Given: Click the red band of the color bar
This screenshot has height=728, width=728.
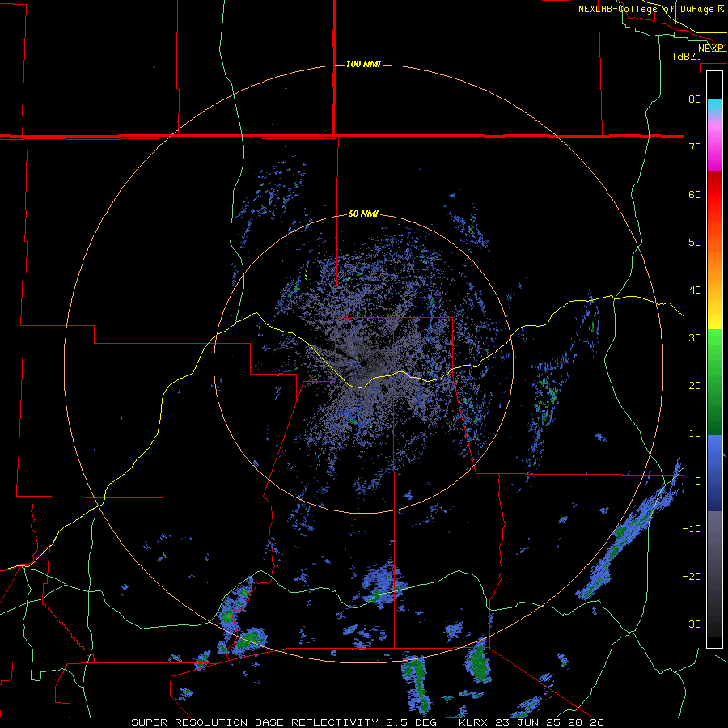Looking at the screenshot, I should click(x=714, y=195).
